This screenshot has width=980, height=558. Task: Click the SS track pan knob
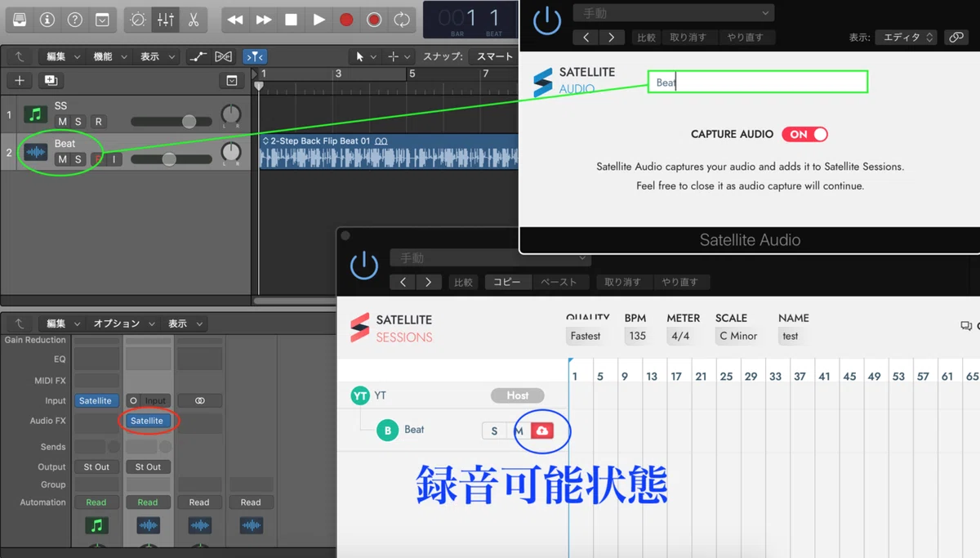tap(231, 114)
